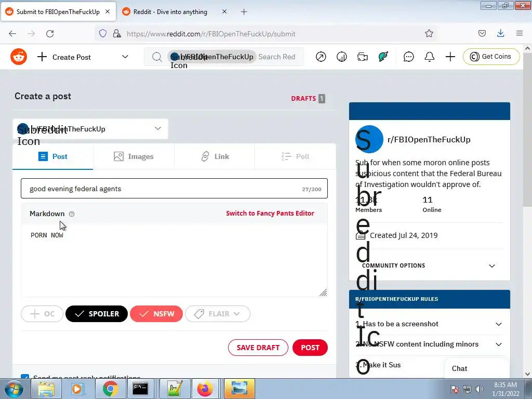Open Notepad++ from the taskbar
The width and height of the screenshot is (532, 399).
click(x=175, y=389)
